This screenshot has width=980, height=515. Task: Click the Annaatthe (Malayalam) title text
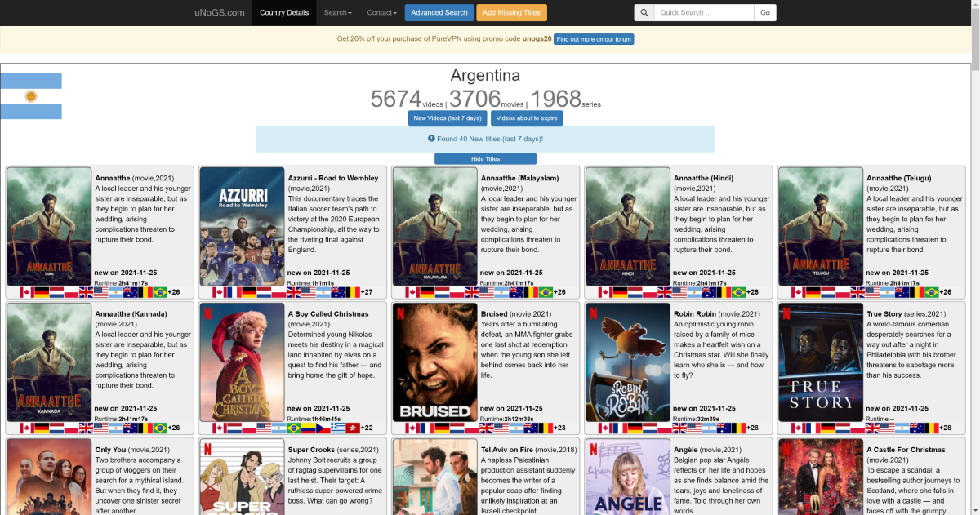520,178
